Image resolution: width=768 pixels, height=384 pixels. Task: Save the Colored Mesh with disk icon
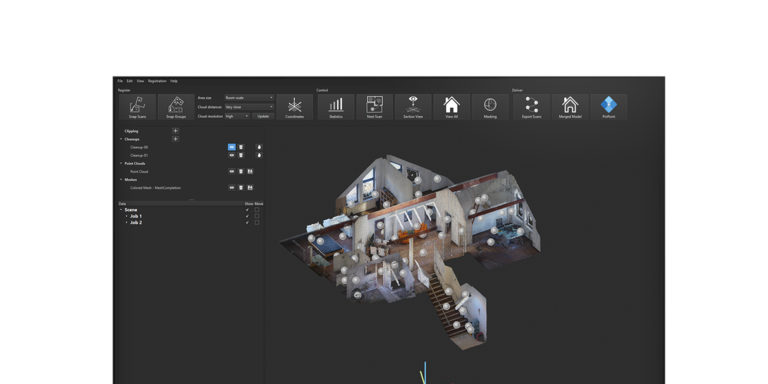click(x=250, y=188)
